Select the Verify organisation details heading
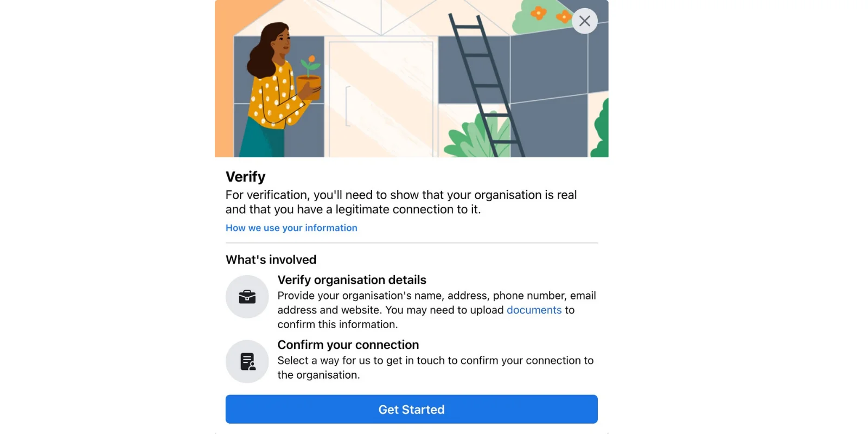The image size is (868, 434). [x=352, y=280]
